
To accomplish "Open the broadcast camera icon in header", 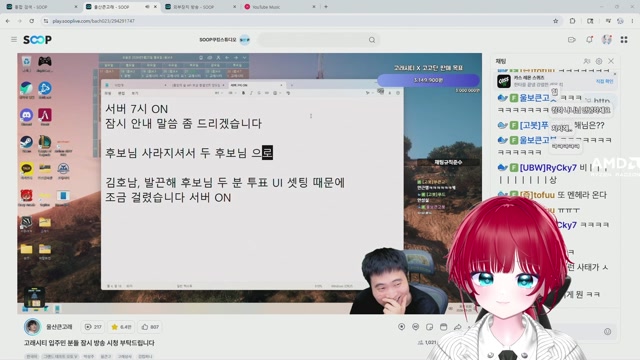I will (x=571, y=40).
